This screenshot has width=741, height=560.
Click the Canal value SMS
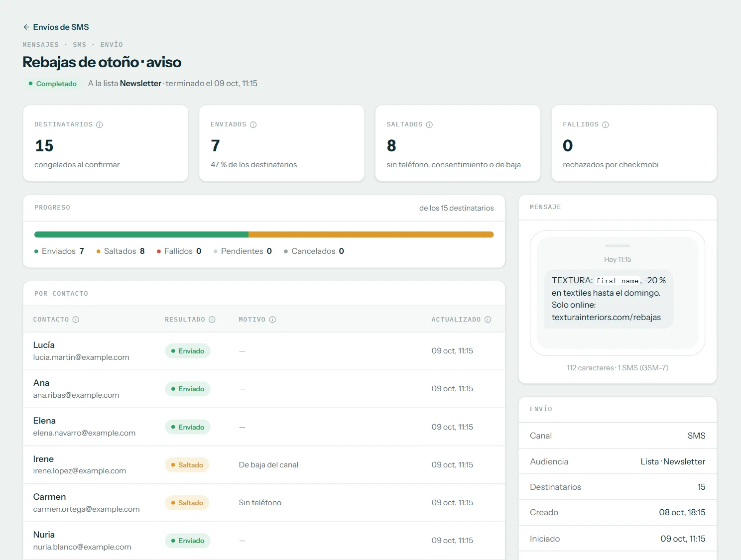[696, 436]
